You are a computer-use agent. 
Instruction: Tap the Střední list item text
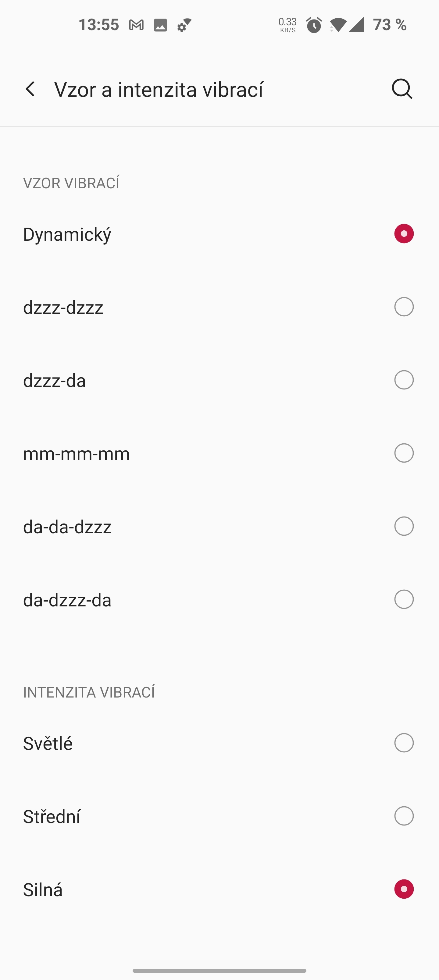point(52,817)
